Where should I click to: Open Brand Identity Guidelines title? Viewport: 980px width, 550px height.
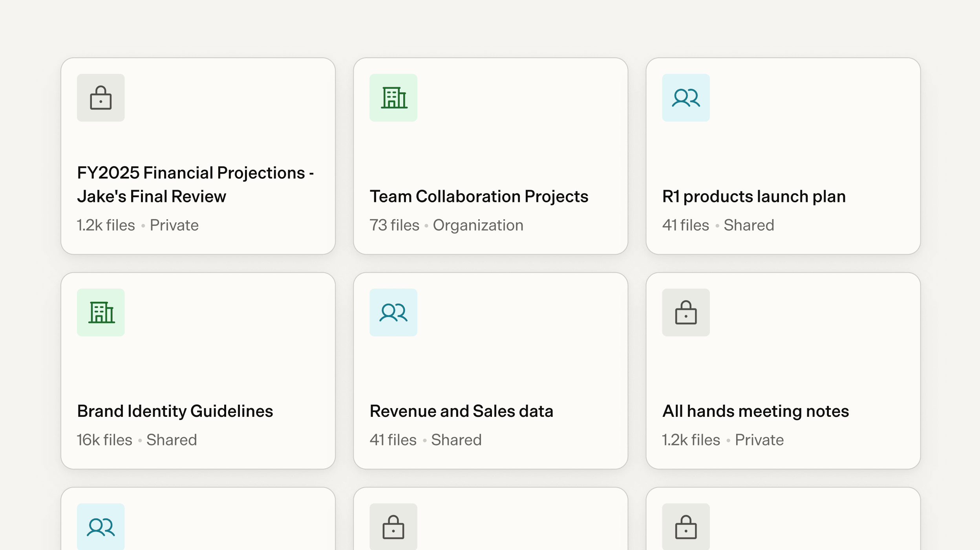(x=175, y=411)
